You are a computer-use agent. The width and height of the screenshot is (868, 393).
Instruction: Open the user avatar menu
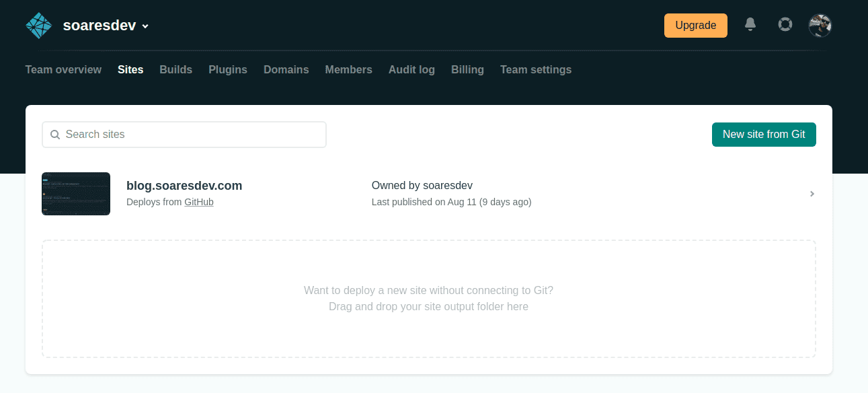click(820, 26)
